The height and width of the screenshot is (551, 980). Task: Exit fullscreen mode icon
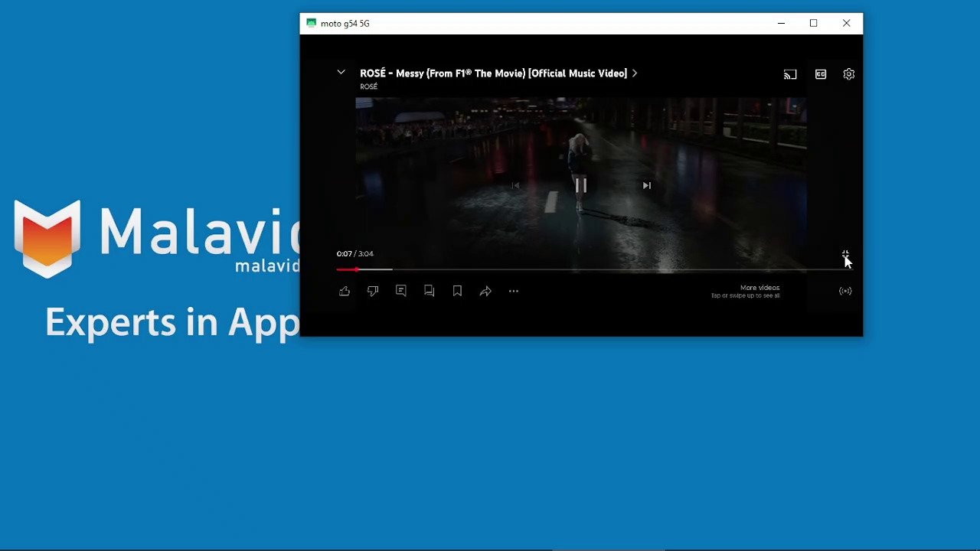[x=845, y=254]
